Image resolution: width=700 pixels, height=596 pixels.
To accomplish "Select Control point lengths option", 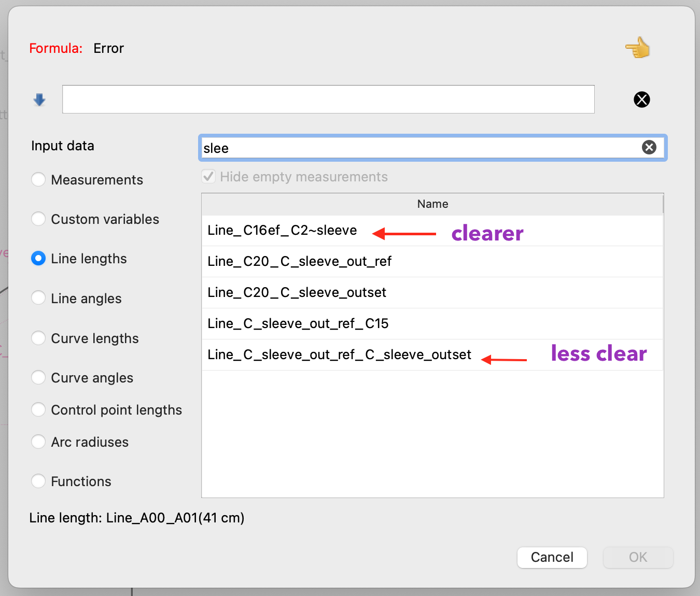I will tap(38, 410).
